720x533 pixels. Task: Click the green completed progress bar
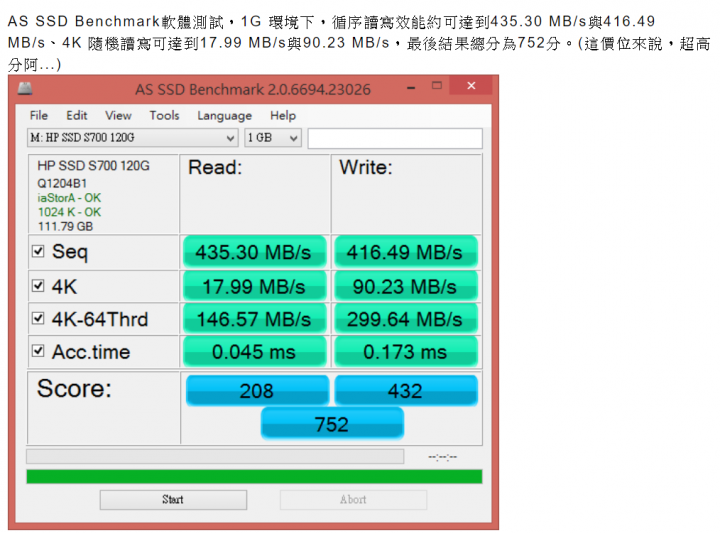(x=254, y=477)
